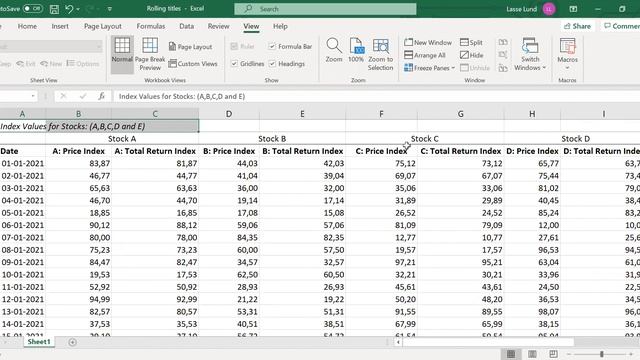
Task: Open the Home tab
Action: [x=27, y=26]
